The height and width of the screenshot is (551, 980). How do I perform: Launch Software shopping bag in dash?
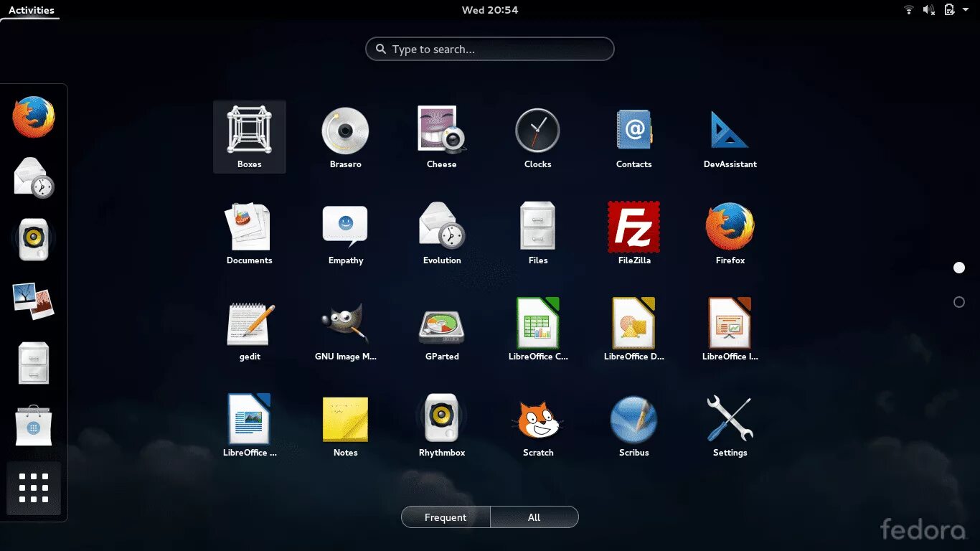(x=34, y=425)
